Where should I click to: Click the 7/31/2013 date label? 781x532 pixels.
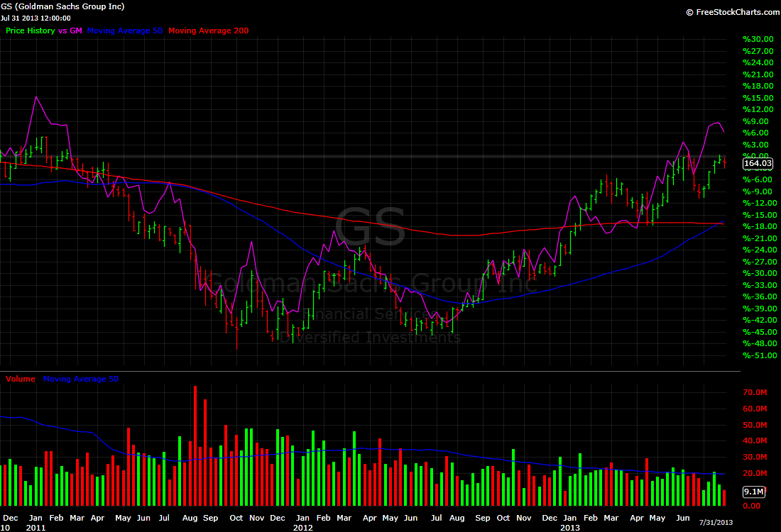coord(716,522)
